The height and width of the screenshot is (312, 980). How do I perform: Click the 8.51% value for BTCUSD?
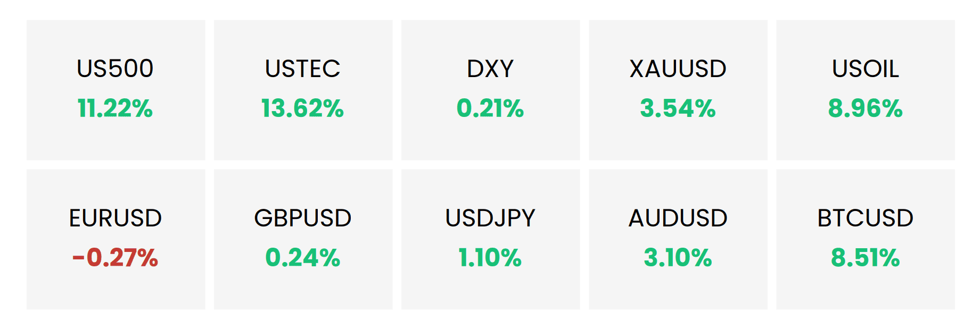click(865, 258)
